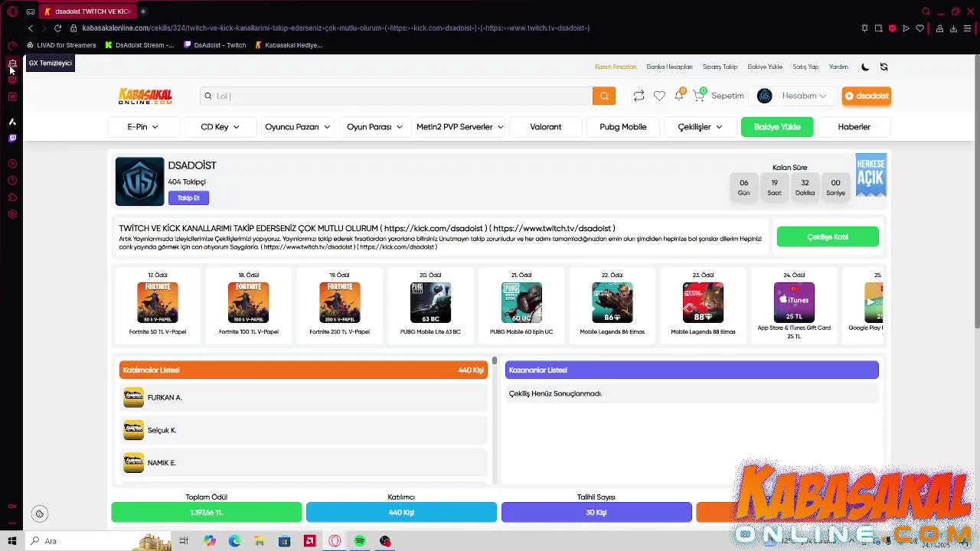This screenshot has width=980, height=551.
Task: Click the browser search magnifier in title bar
Action: (x=926, y=11)
